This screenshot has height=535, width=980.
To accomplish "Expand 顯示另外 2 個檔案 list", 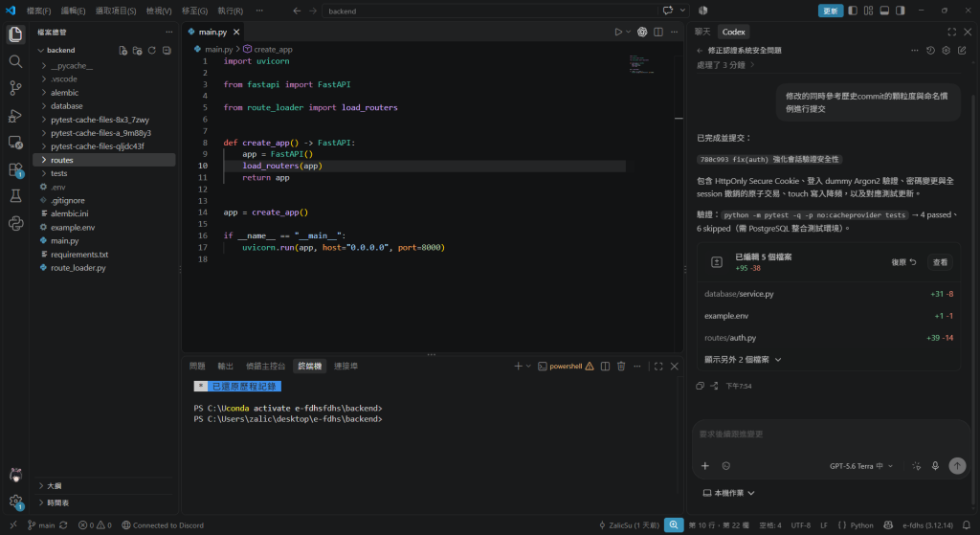I will click(743, 359).
